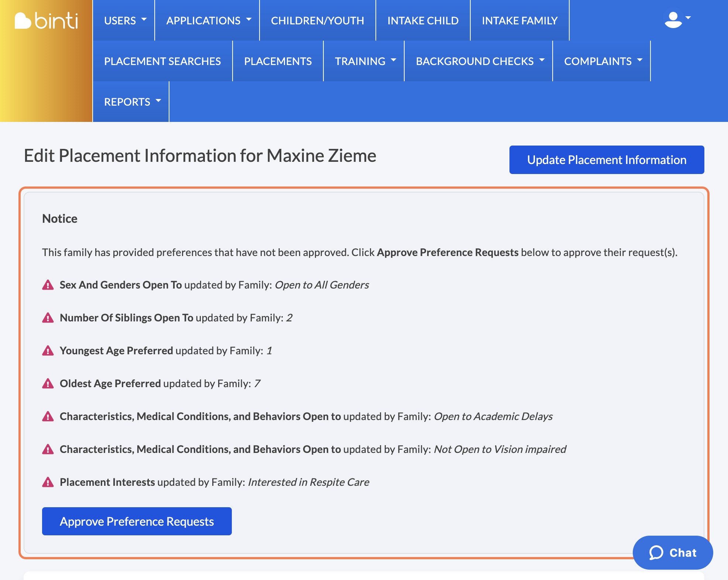
Task: Expand the Users dropdown menu
Action: tap(124, 20)
